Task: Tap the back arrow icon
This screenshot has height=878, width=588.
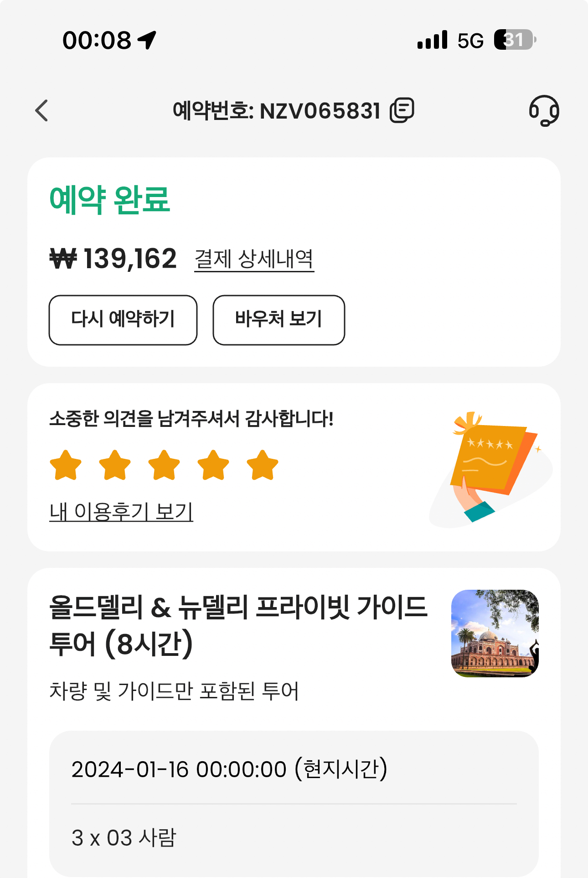Action: coord(41,110)
